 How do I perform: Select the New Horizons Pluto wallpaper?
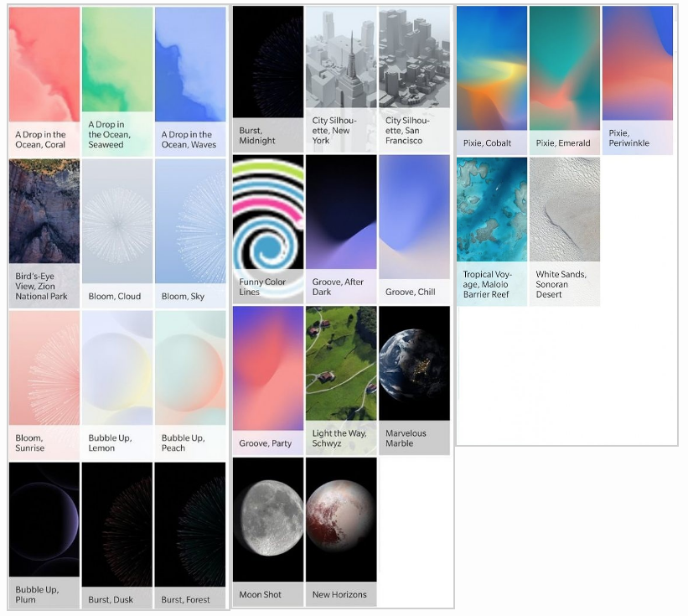click(x=341, y=532)
